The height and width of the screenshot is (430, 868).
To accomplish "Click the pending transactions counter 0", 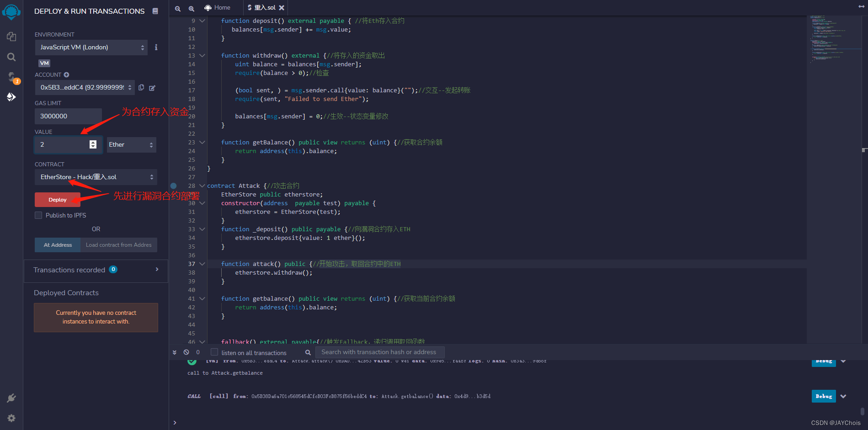I will (x=198, y=352).
